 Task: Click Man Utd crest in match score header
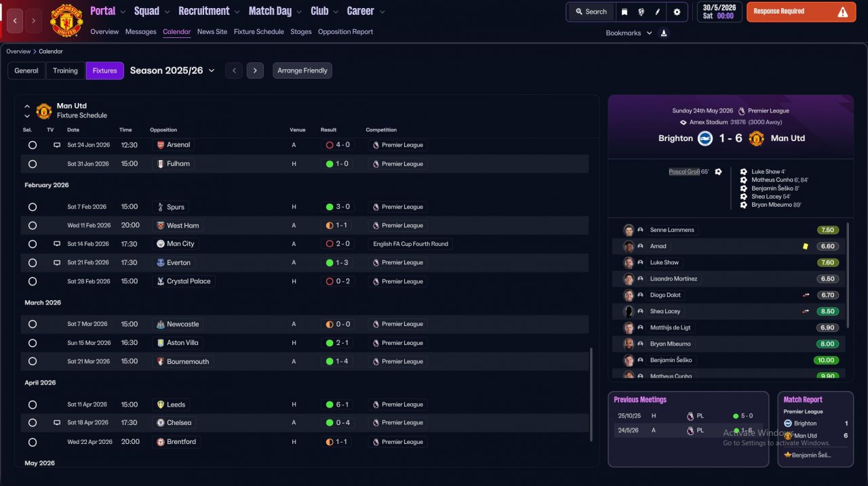click(756, 138)
